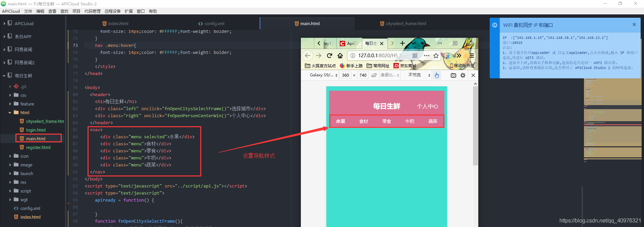644x227 pixels.
Task: Expand the feature folder
Action: (10, 104)
